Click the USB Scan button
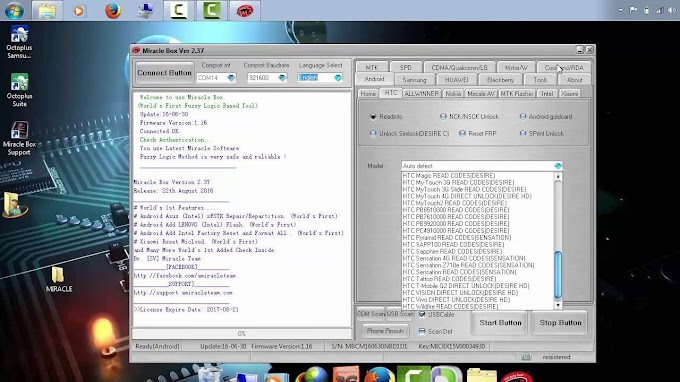The width and height of the screenshot is (680, 382). coord(400,314)
